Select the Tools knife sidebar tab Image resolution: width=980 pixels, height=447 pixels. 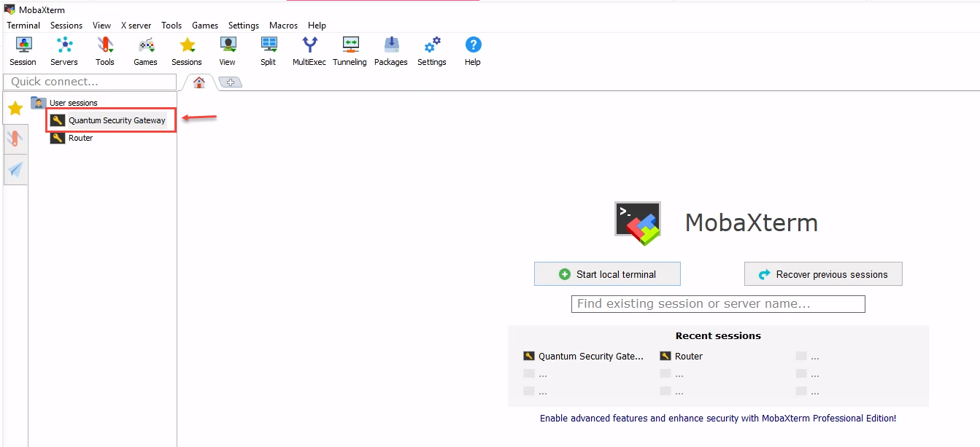point(15,139)
